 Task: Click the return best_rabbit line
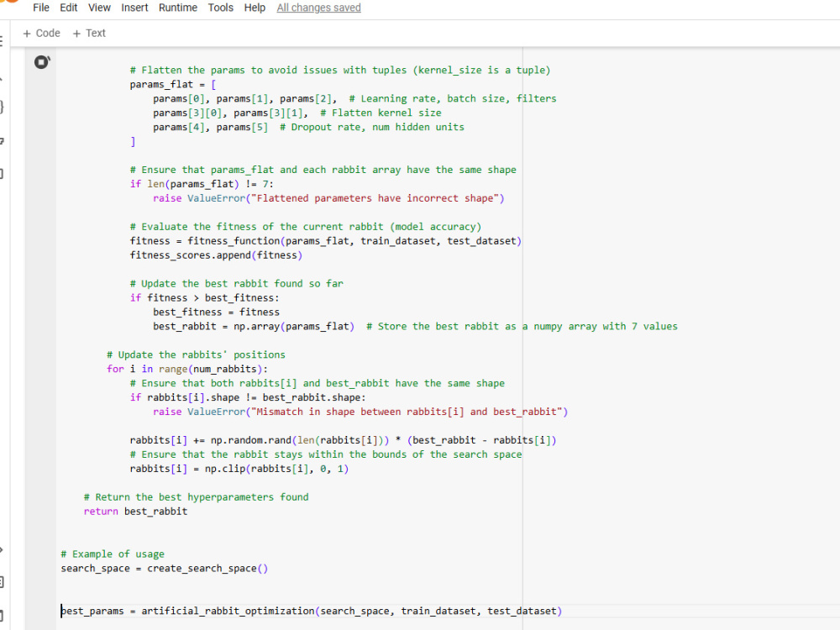point(135,512)
